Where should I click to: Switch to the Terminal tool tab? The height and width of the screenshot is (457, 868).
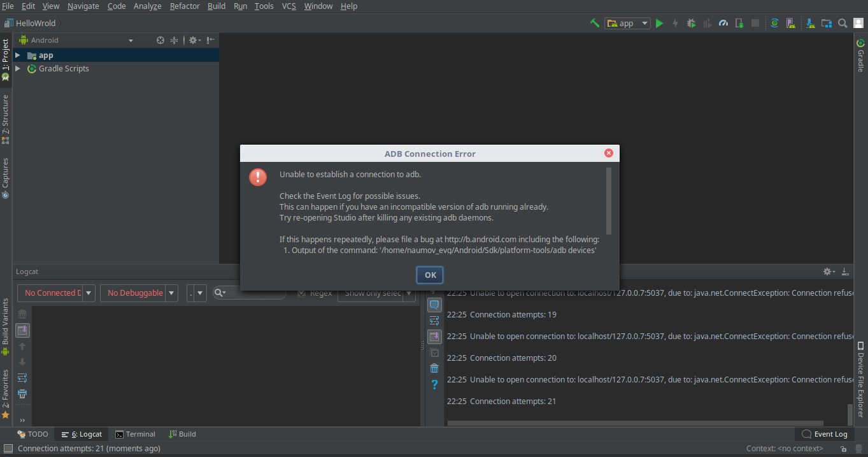[135, 434]
